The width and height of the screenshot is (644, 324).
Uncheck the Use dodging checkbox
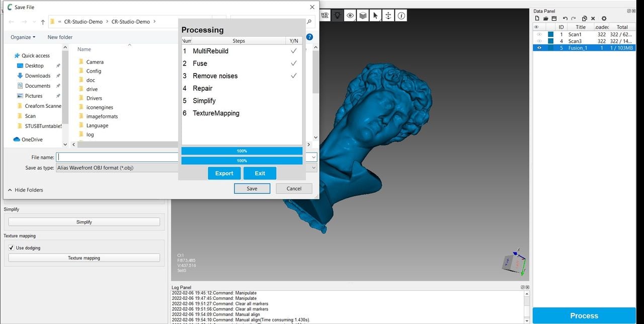pyautogui.click(x=11, y=247)
